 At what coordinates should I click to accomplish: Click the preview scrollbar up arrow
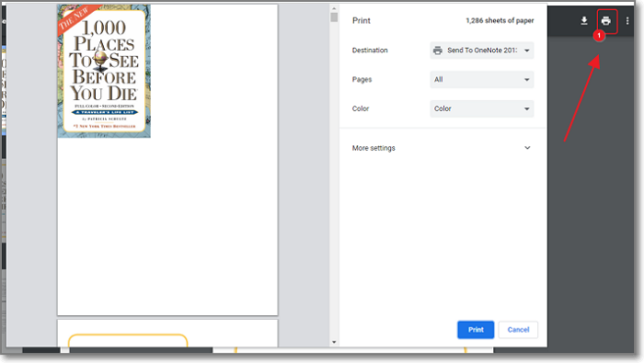click(334, 8)
